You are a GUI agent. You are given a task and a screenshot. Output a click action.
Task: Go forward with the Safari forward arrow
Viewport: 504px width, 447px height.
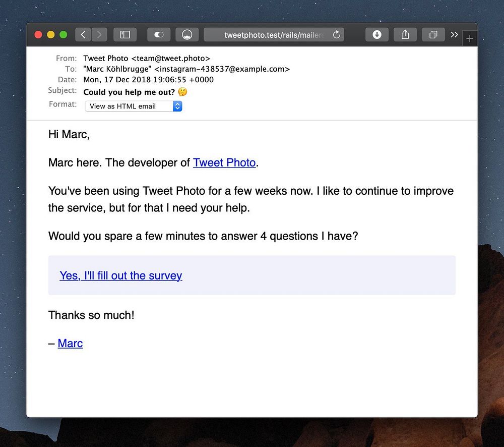tap(99, 34)
